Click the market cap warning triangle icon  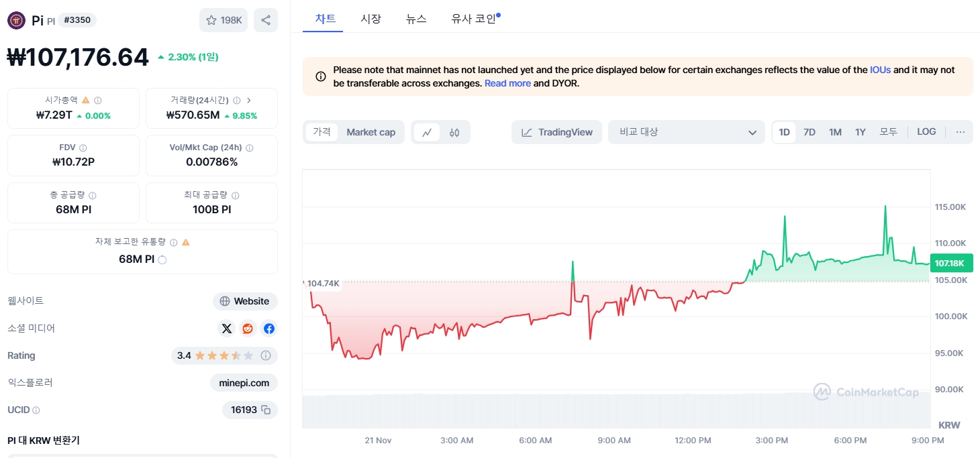85,100
